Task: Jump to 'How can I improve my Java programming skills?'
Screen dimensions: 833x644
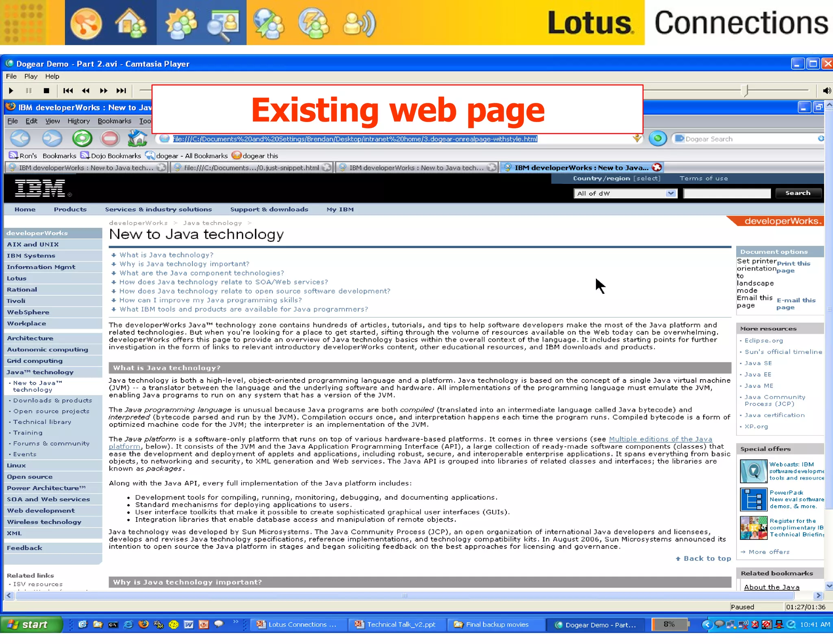Action: pyautogui.click(x=211, y=300)
